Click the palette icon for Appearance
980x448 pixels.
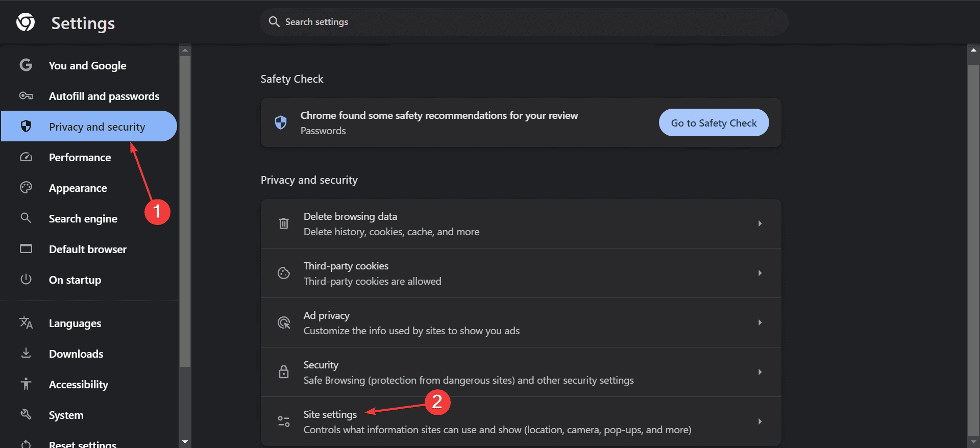pyautogui.click(x=26, y=188)
